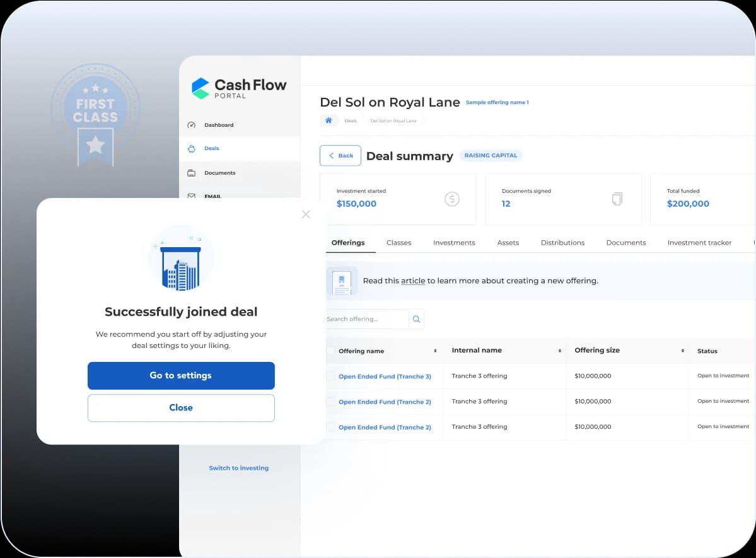Close the dialog with the X icon
The width and height of the screenshot is (756, 558).
click(306, 214)
